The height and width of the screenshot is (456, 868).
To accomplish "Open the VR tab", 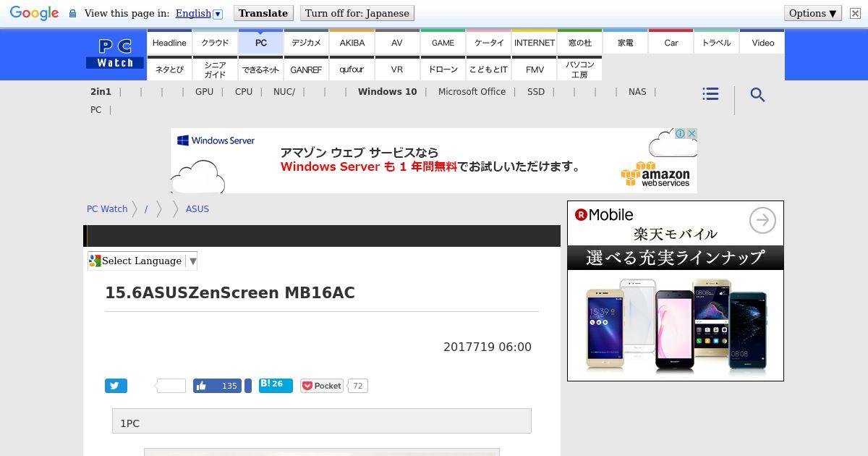I will pos(397,69).
